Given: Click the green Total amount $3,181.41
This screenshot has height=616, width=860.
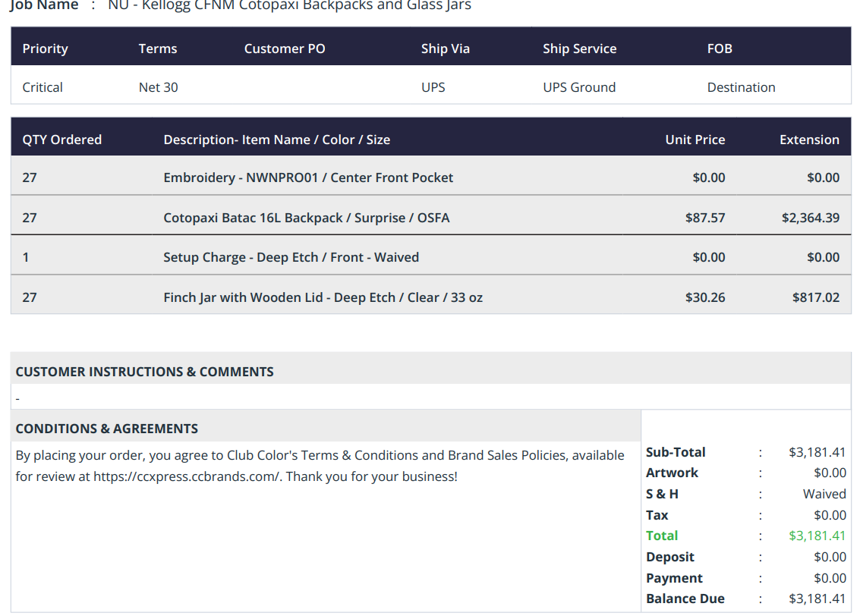Looking at the screenshot, I should tap(817, 536).
